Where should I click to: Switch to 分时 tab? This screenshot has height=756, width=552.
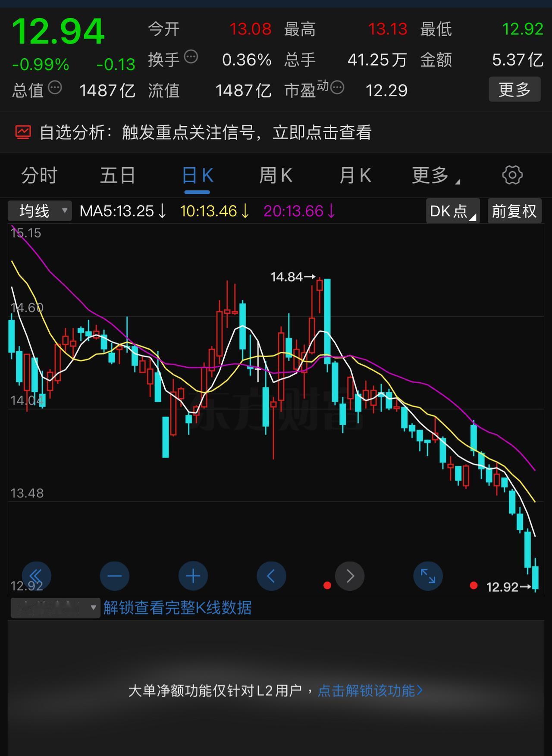tap(39, 175)
